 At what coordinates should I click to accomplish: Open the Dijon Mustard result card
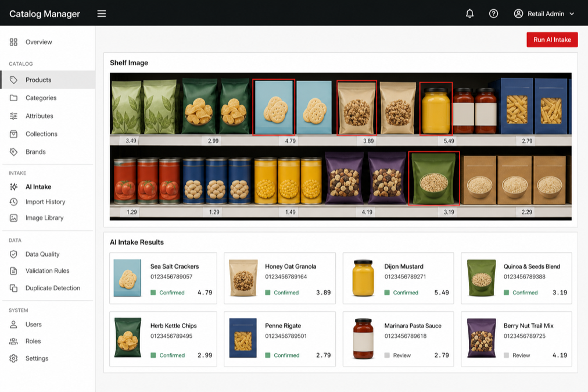pos(398,278)
